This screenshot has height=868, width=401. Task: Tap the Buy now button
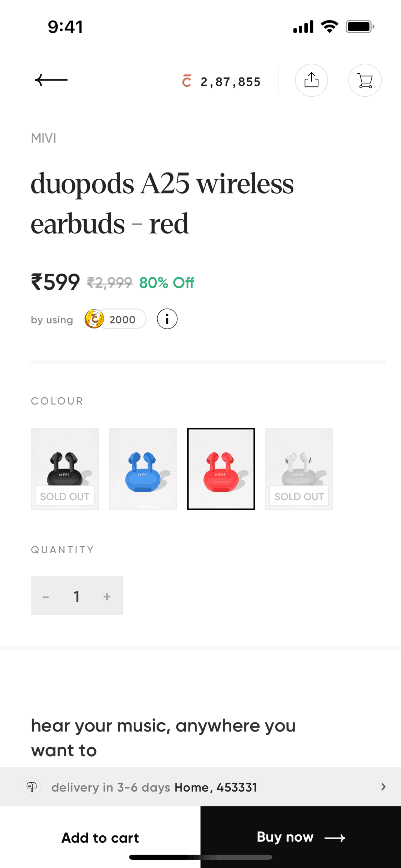(301, 837)
